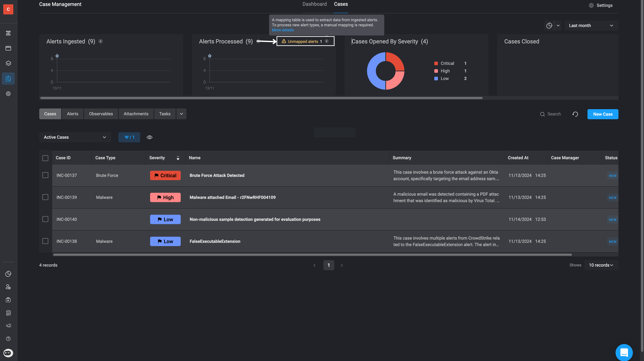Viewport: 644px width, 361px height.
Task: Switch to the Observables tab
Action: click(x=101, y=114)
